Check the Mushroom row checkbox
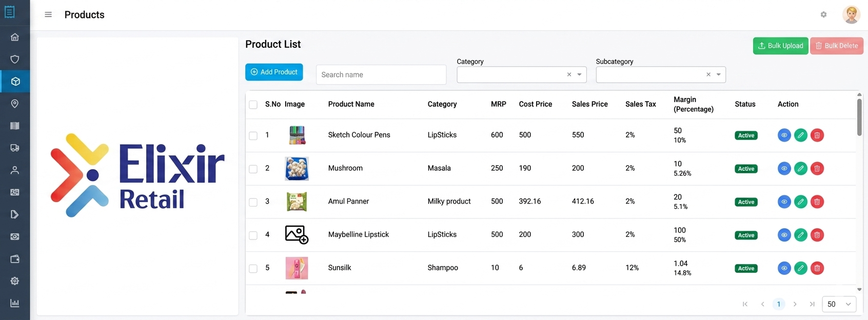The width and height of the screenshot is (868, 320). coord(253,169)
